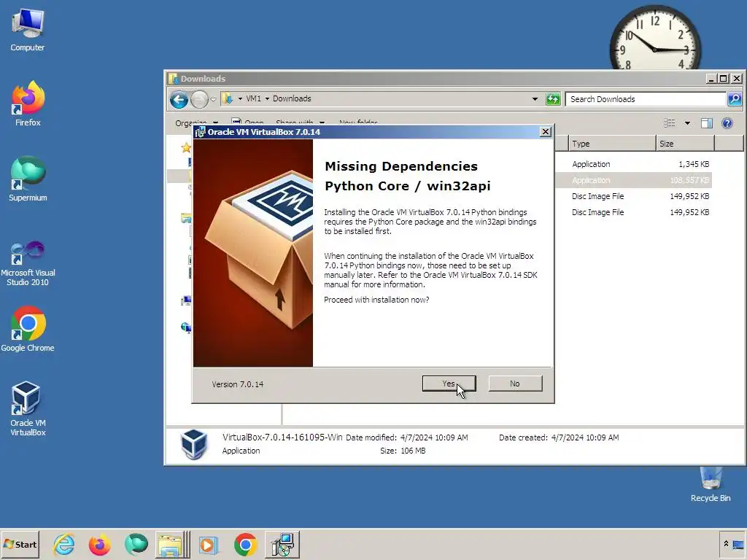This screenshot has height=560, width=747.
Task: Toggle the preview pane button
Action: tap(706, 123)
